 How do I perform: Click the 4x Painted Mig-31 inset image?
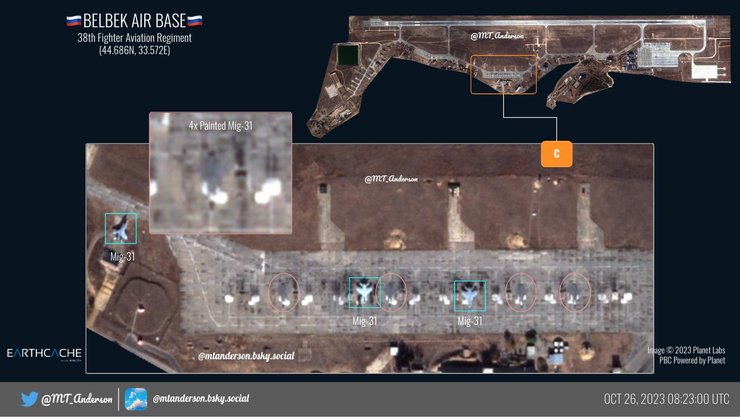[x=220, y=171]
